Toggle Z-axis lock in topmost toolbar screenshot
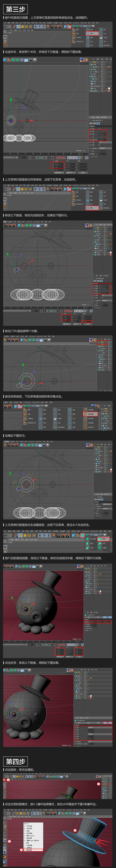This screenshot has height=868, width=116. pyautogui.click(x=43, y=27)
